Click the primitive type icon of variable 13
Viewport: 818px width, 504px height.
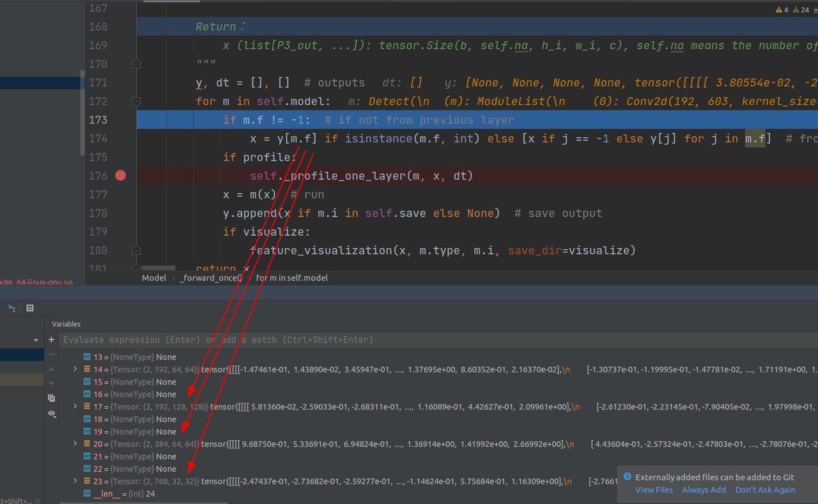[87, 357]
